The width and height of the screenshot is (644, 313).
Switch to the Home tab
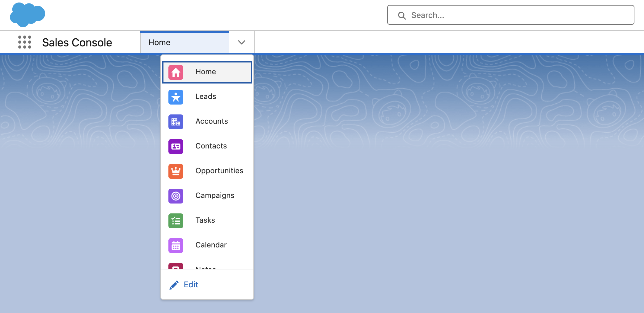click(184, 42)
